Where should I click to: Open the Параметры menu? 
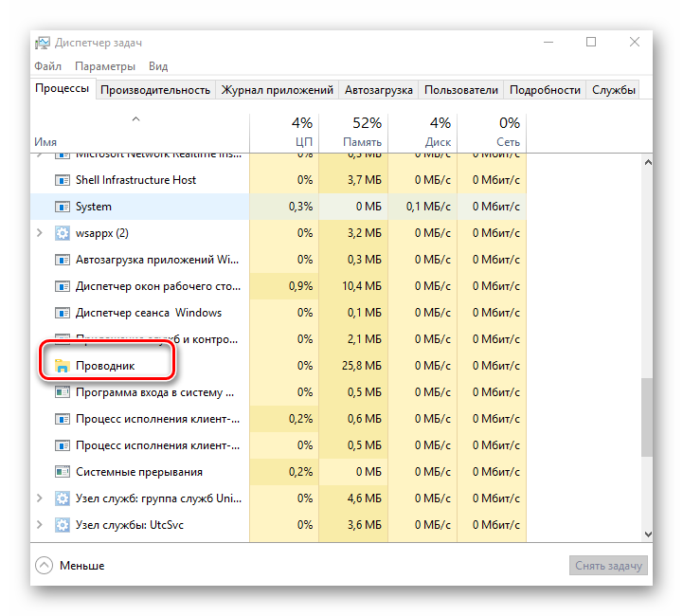(x=105, y=66)
